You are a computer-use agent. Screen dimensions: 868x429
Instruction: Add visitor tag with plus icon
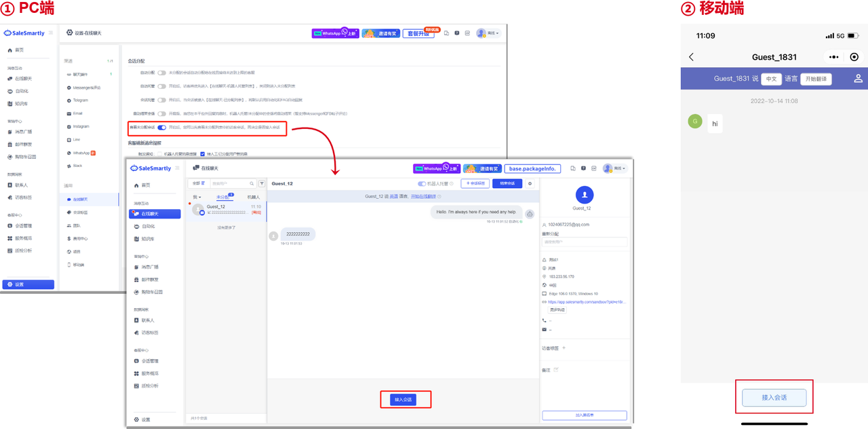[564, 348]
